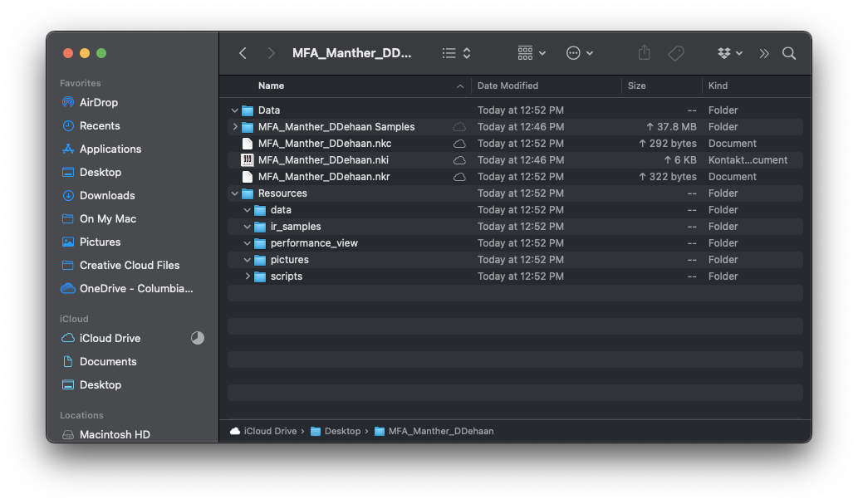This screenshot has height=504, width=858.
Task: Open the Dropbox toolbar dropdown
Action: pyautogui.click(x=730, y=53)
